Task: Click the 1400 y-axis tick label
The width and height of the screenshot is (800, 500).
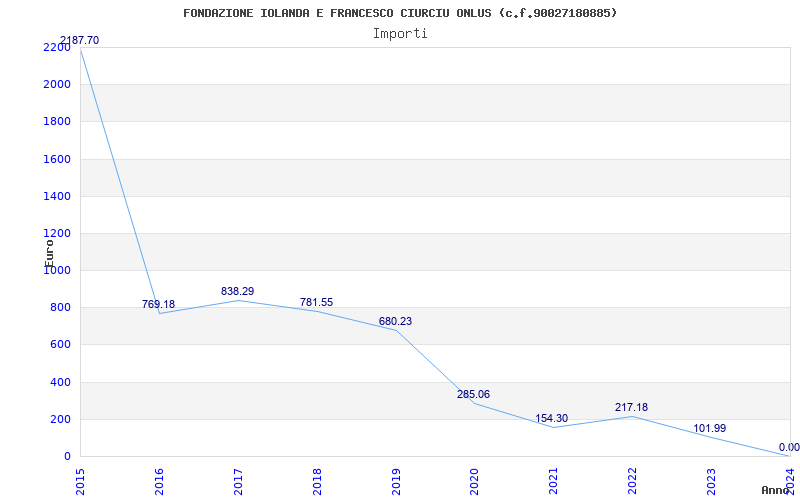Action: click(x=57, y=196)
